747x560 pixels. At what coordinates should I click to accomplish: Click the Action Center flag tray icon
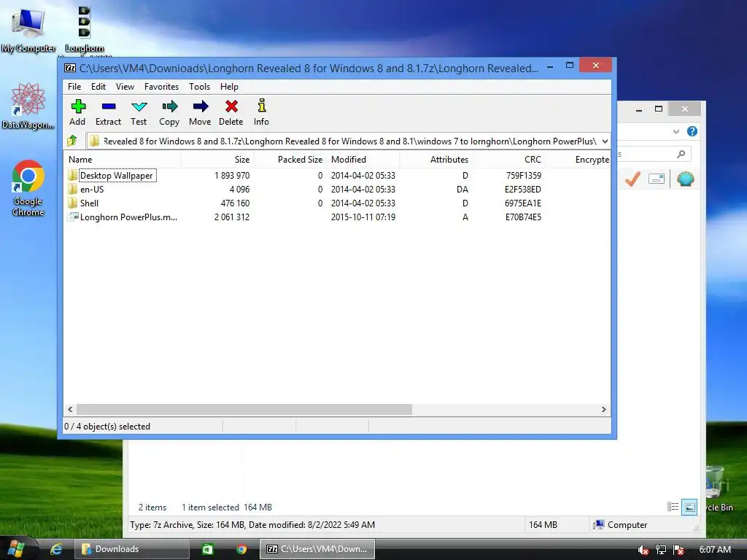[x=679, y=550]
